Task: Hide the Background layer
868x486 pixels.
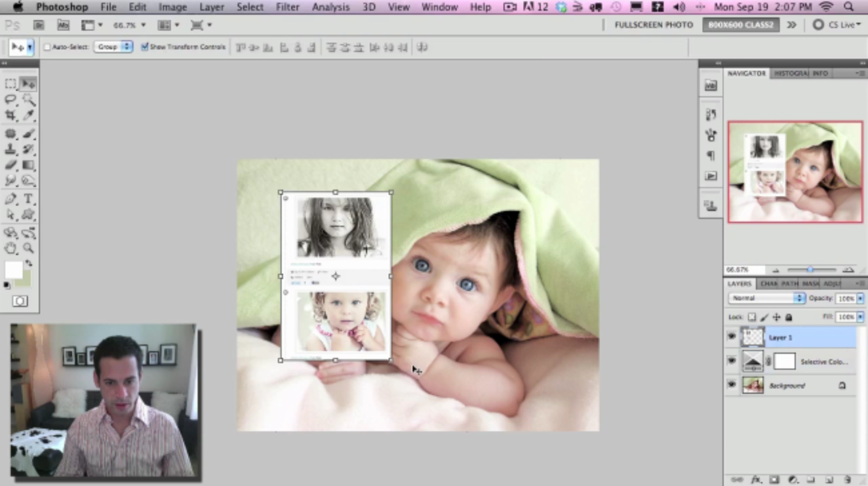Action: 732,385
